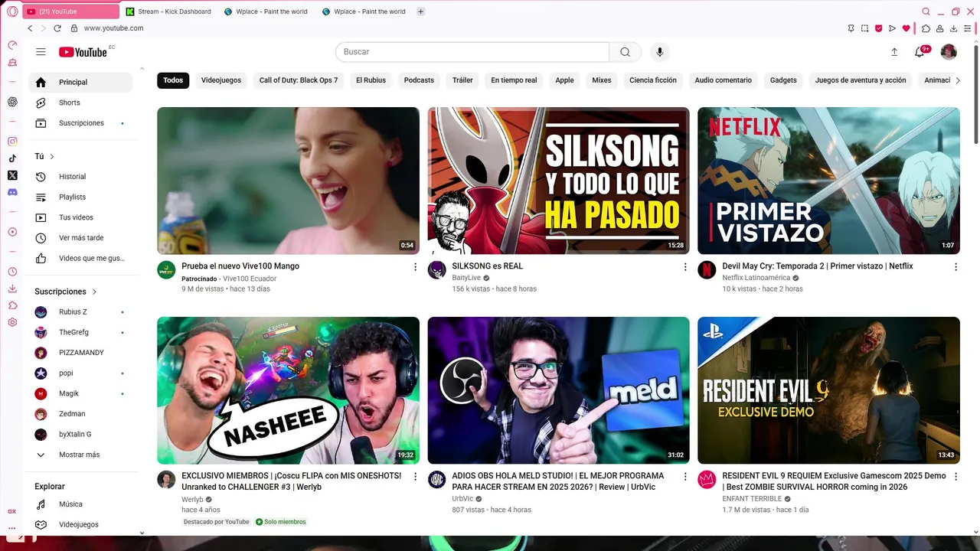Open options menu for Devil May Cry video

pyautogui.click(x=955, y=267)
